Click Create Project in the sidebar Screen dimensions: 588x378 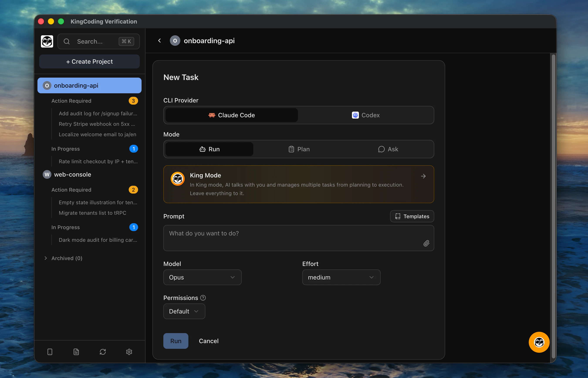coord(89,61)
